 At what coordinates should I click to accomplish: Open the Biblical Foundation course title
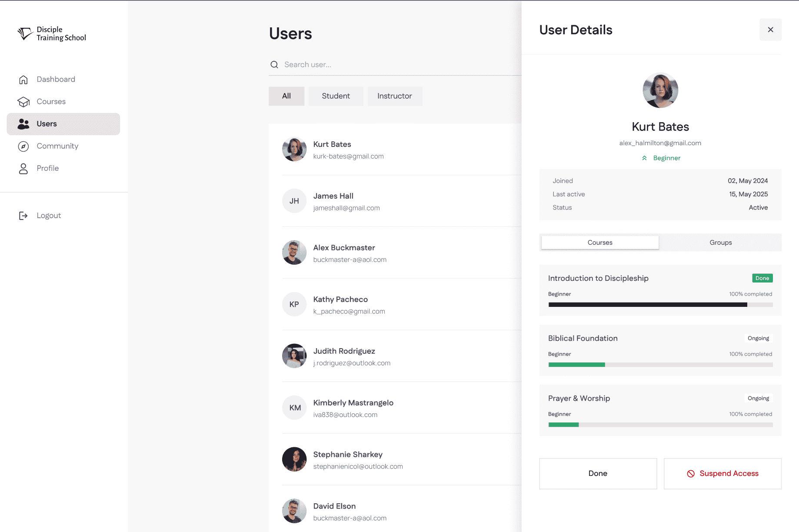coord(583,338)
